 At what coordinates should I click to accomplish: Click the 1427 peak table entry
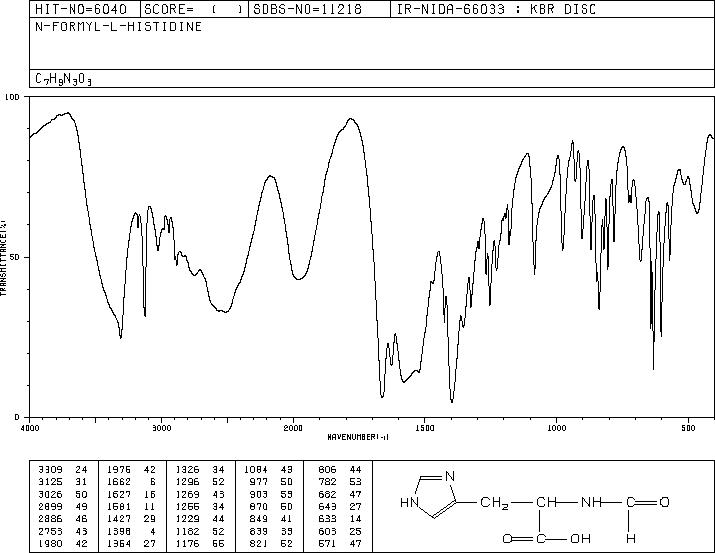(x=131, y=519)
